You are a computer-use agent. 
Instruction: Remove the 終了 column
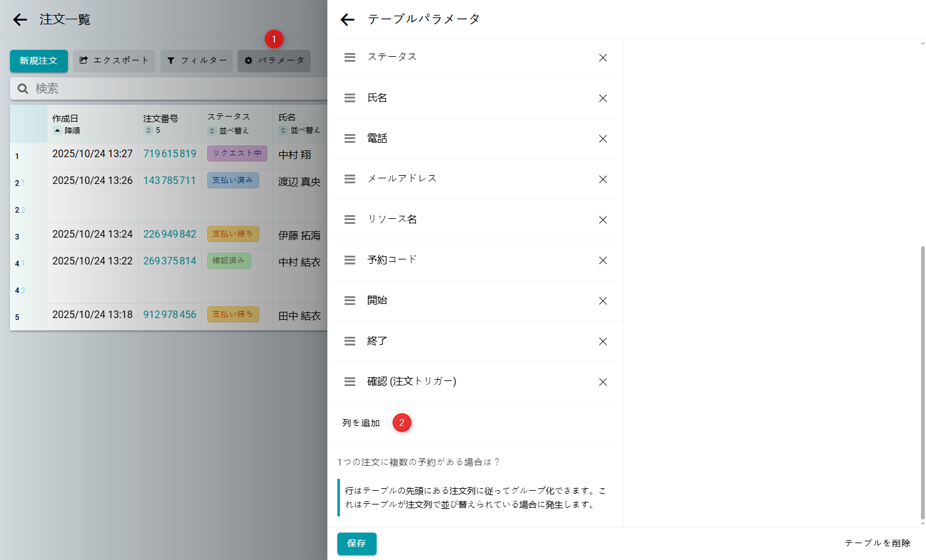click(x=603, y=341)
